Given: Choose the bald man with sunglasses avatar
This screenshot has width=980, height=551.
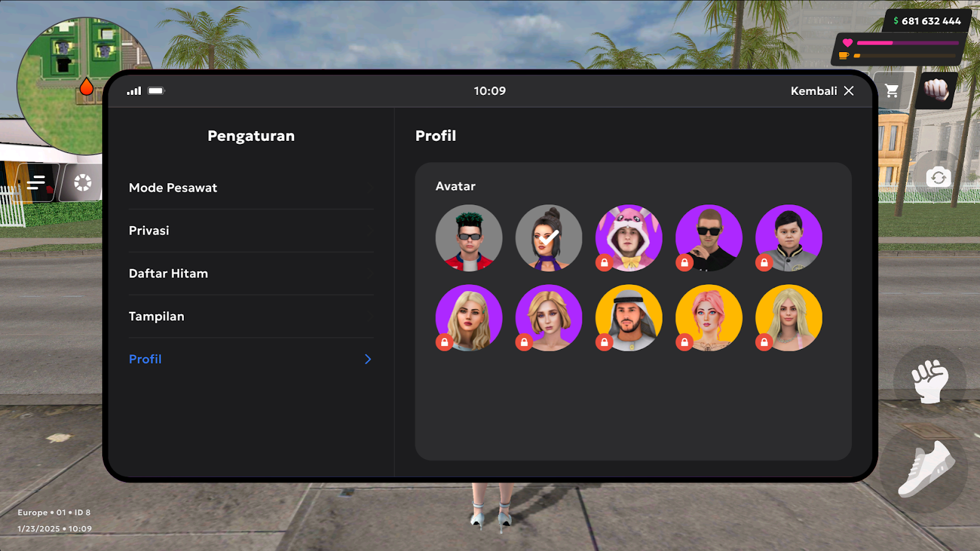Looking at the screenshot, I should (709, 238).
